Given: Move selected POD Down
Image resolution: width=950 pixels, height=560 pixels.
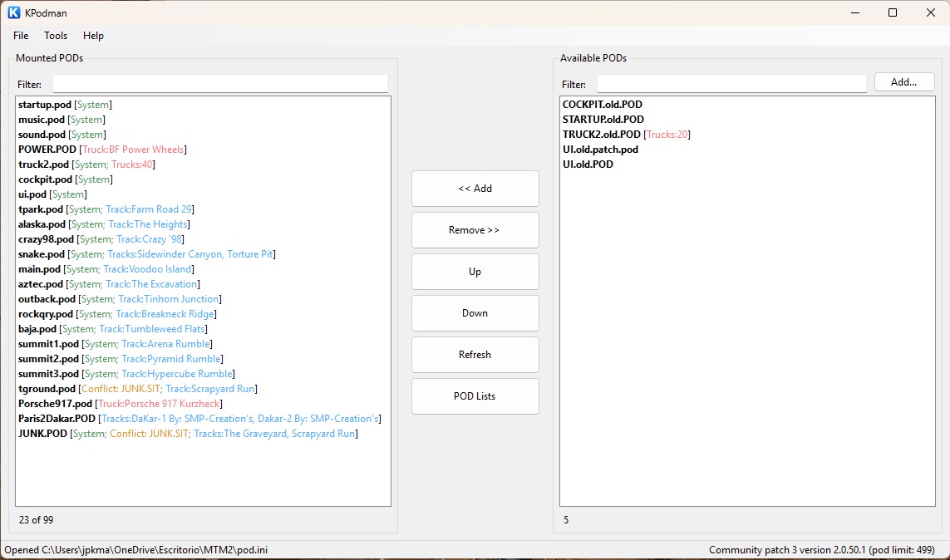Looking at the screenshot, I should point(475,313).
